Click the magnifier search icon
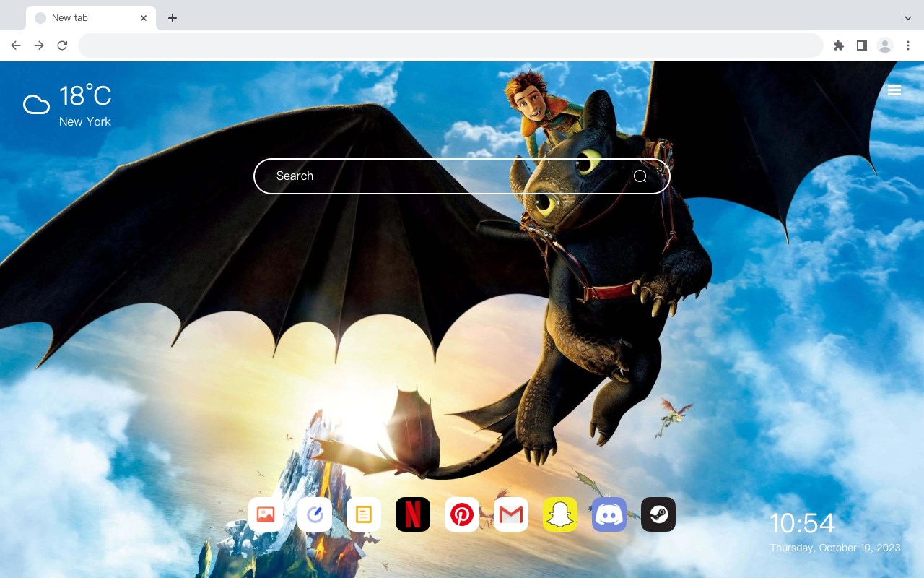Viewport: 924px width, 578px height. pyautogui.click(x=640, y=176)
